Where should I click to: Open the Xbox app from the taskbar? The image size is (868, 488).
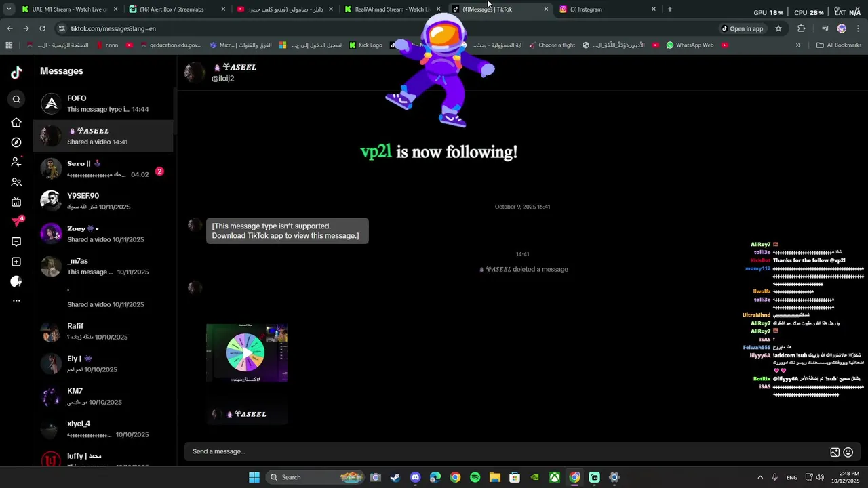coord(555,477)
